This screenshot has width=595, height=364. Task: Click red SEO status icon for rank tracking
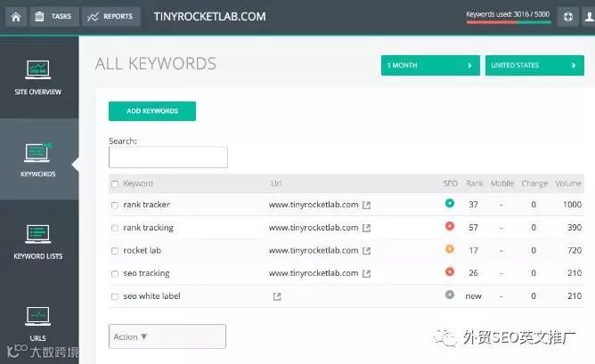click(x=450, y=226)
